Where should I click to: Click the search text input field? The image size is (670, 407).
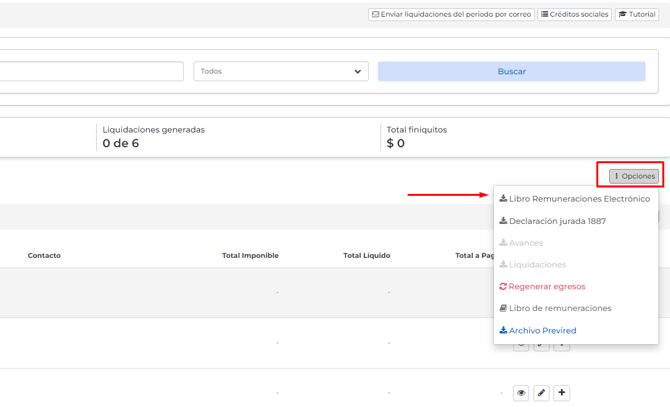point(90,71)
